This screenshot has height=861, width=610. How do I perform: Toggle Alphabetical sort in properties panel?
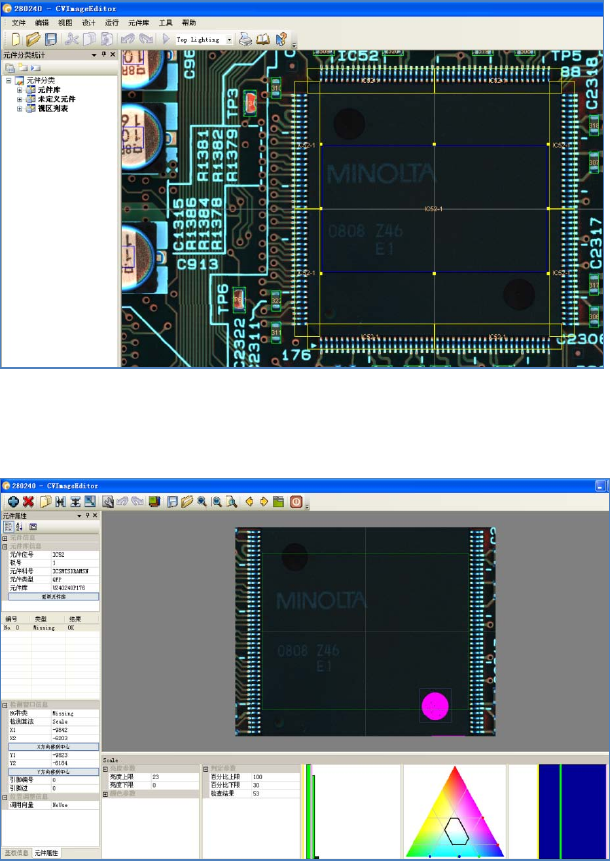[19, 527]
